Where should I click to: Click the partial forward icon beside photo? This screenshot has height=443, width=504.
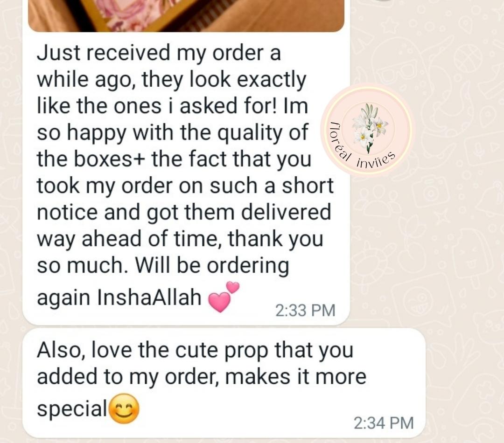click(384, 0)
